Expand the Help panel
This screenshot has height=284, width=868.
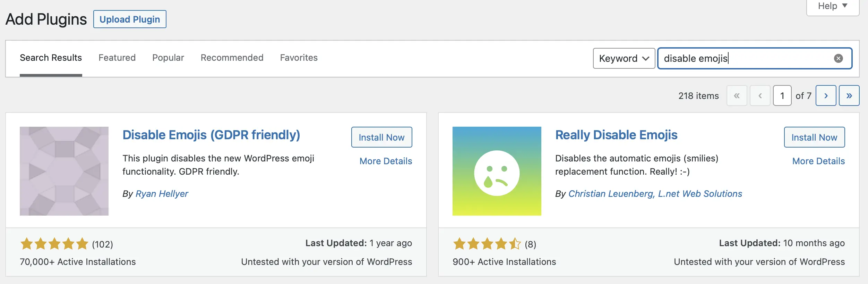pos(833,6)
